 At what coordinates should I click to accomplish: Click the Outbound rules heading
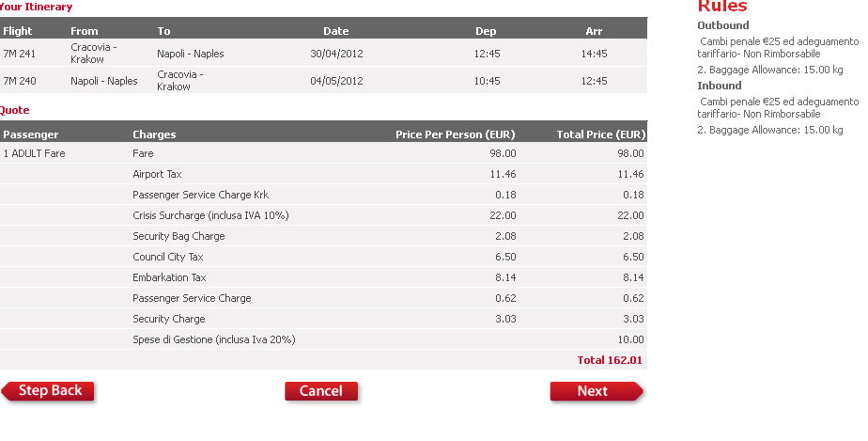point(723,25)
